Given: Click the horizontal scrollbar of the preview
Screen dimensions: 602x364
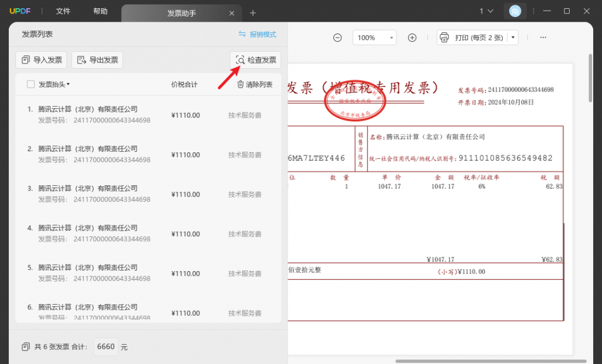Looking at the screenshot, I should click(491, 361).
